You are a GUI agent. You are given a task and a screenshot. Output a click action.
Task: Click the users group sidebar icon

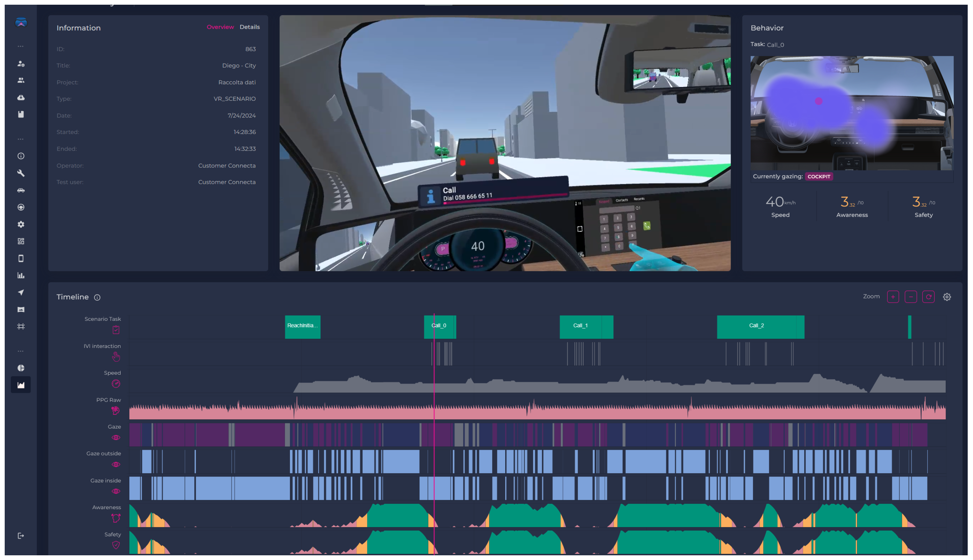point(21,81)
